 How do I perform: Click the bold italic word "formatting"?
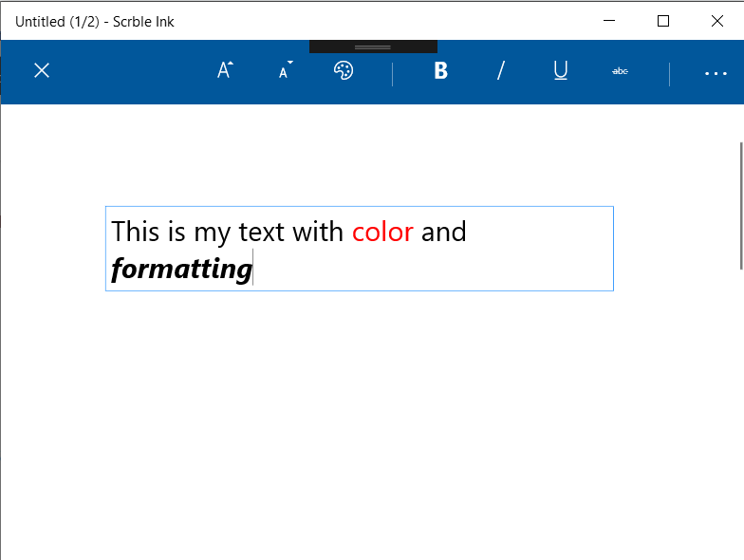(x=181, y=270)
